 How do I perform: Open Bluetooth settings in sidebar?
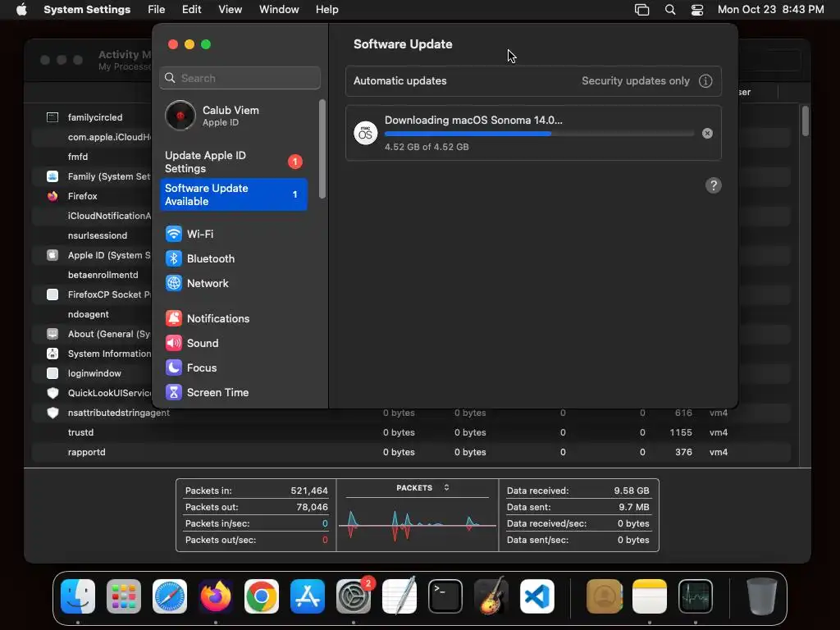click(200, 258)
